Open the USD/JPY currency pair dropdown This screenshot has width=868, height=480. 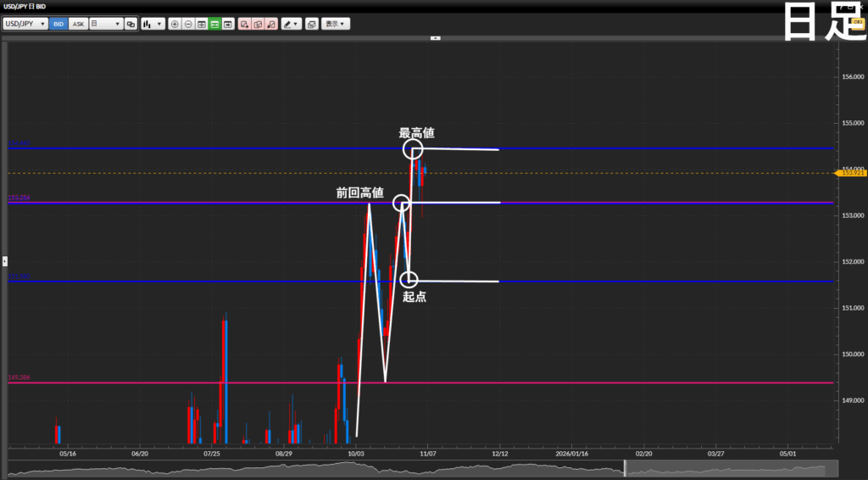pos(25,25)
